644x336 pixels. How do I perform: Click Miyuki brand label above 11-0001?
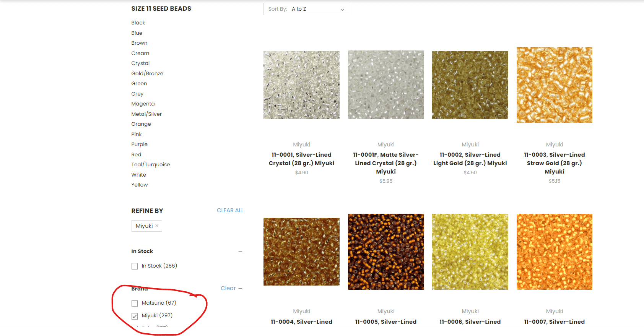click(301, 144)
